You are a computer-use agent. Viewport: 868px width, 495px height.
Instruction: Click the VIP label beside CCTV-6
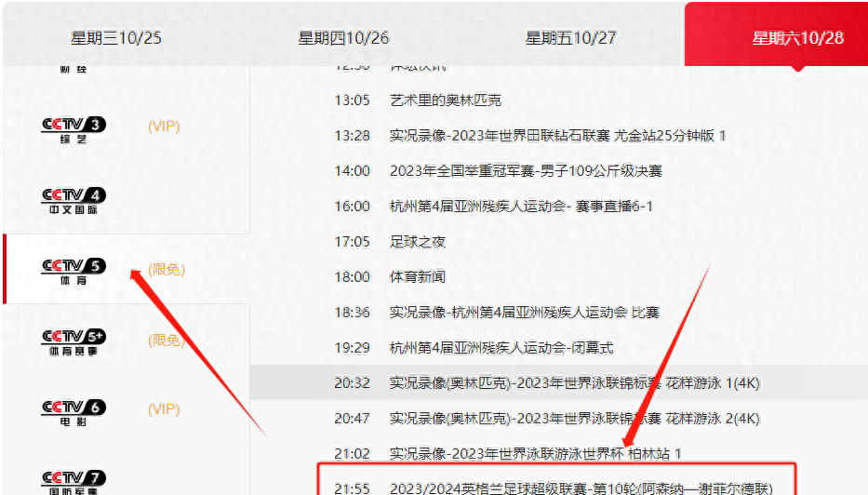(164, 409)
